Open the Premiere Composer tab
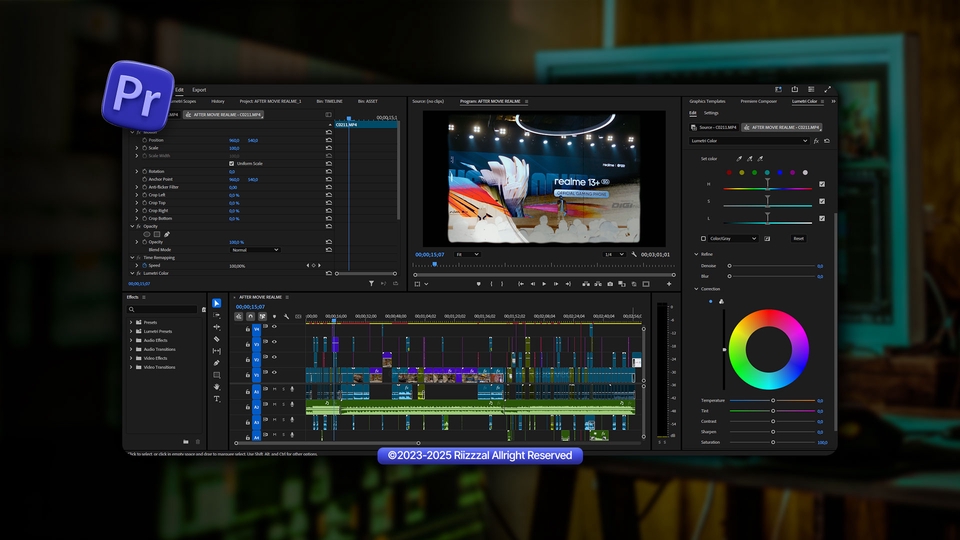960x540 pixels. click(x=759, y=102)
